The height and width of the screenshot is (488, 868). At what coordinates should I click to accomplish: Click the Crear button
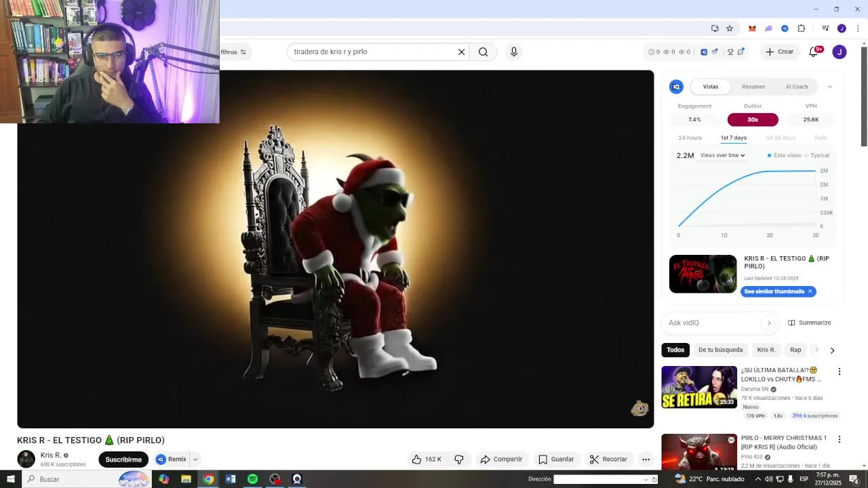[779, 52]
